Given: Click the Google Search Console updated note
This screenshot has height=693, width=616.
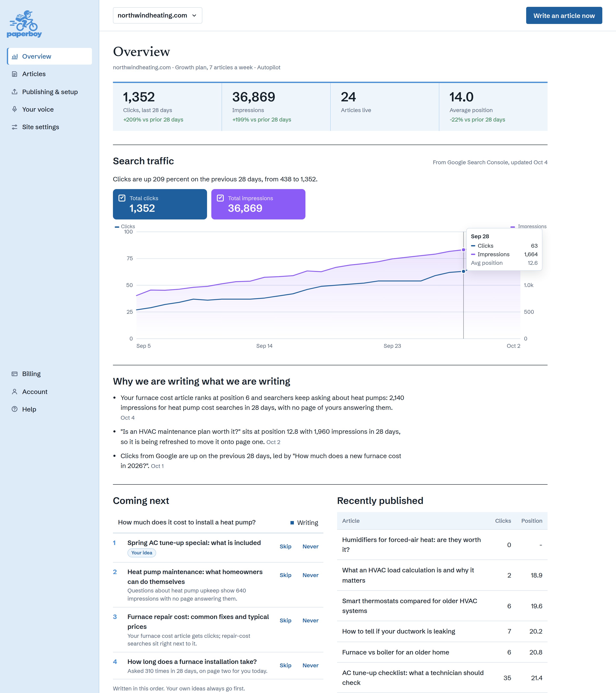Looking at the screenshot, I should pos(490,162).
